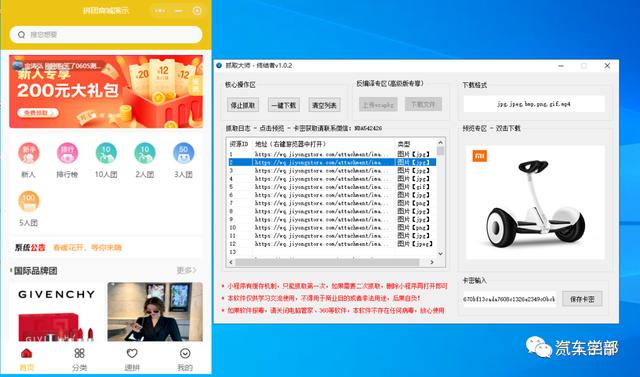Select resource row 8 in list

coord(331,211)
